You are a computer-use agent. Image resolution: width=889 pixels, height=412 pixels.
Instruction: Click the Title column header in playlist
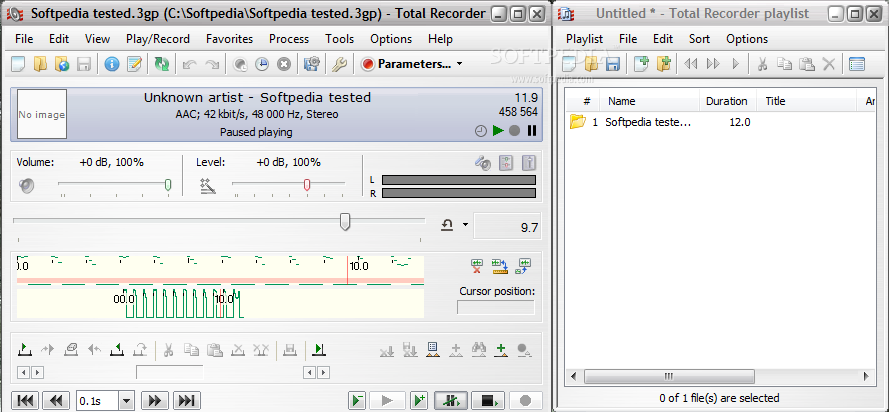click(807, 101)
